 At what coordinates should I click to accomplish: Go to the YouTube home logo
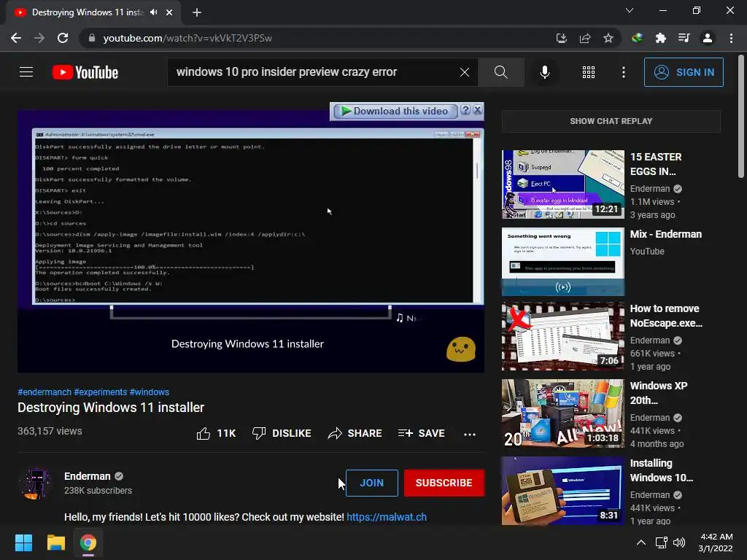85,72
